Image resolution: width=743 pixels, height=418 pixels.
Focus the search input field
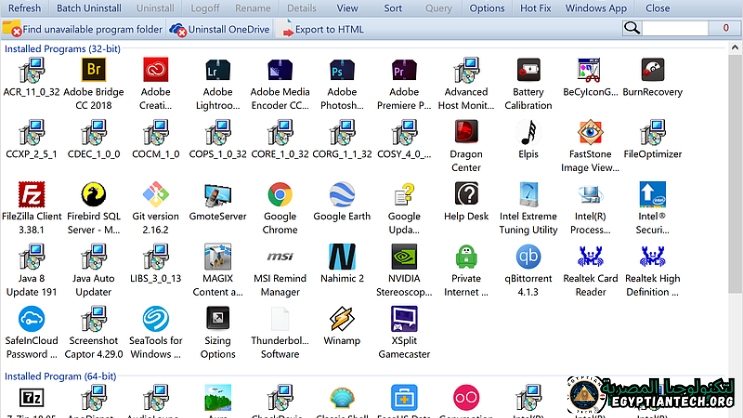(675, 28)
